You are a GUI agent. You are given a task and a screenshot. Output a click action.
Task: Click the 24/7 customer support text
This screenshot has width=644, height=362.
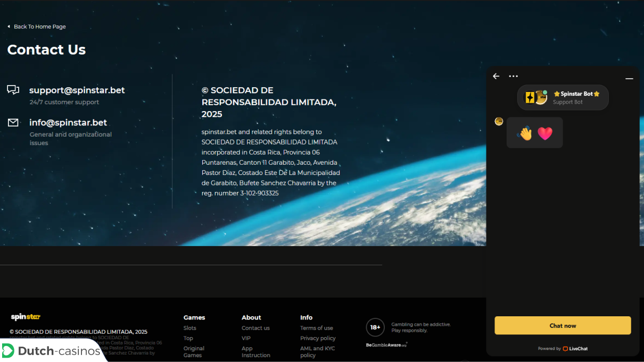pos(64,102)
